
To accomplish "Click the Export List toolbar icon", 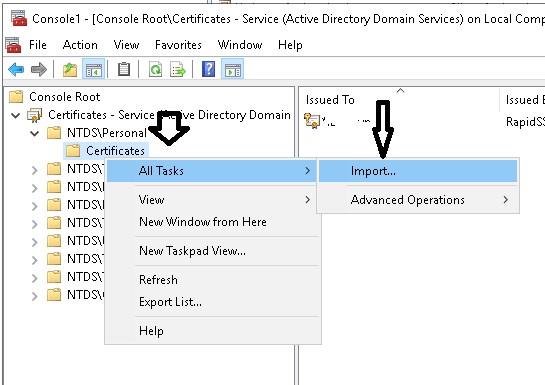I will coord(178,69).
